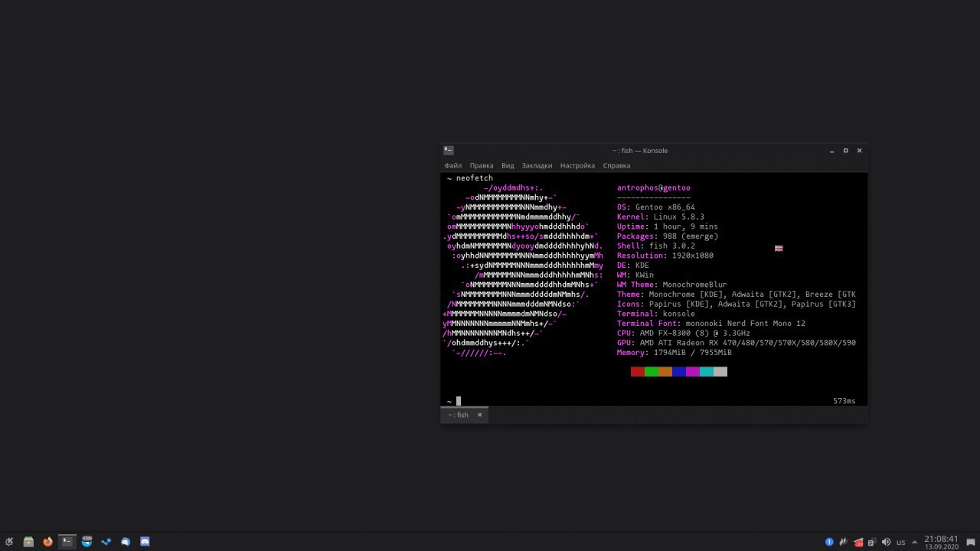Click the blue notification tray icon
980x551 pixels.
[x=829, y=542]
